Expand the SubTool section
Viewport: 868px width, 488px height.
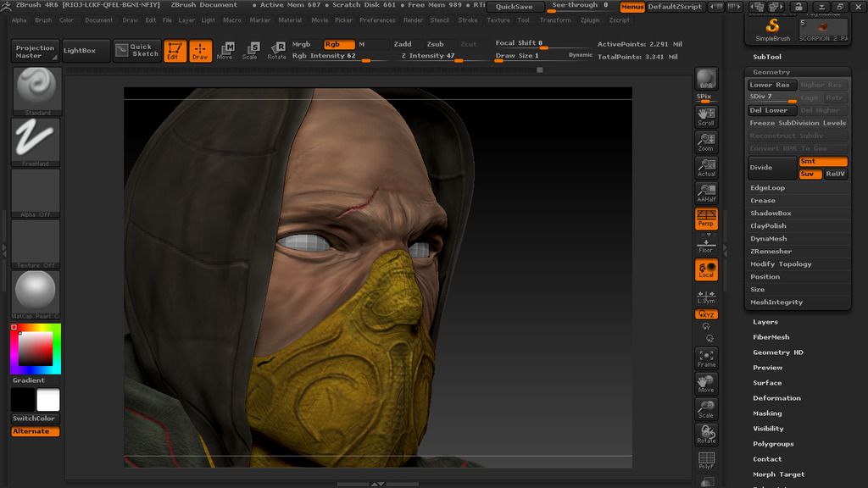766,57
